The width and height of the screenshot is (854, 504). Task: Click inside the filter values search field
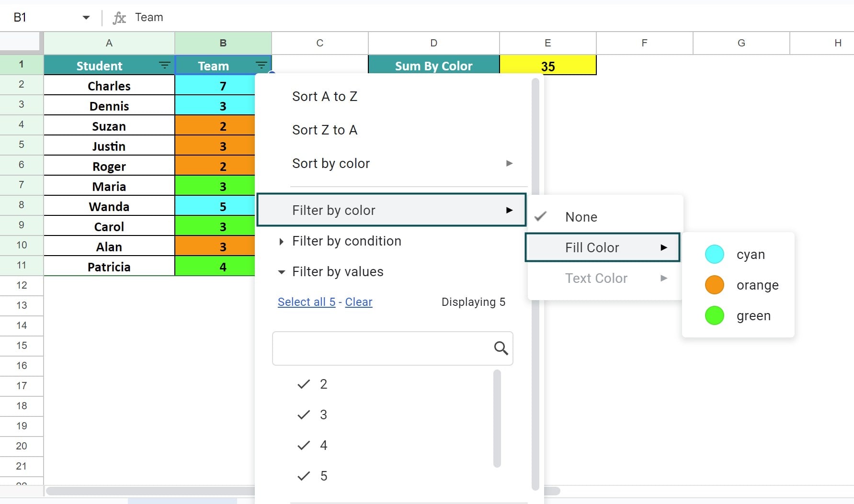(383, 348)
